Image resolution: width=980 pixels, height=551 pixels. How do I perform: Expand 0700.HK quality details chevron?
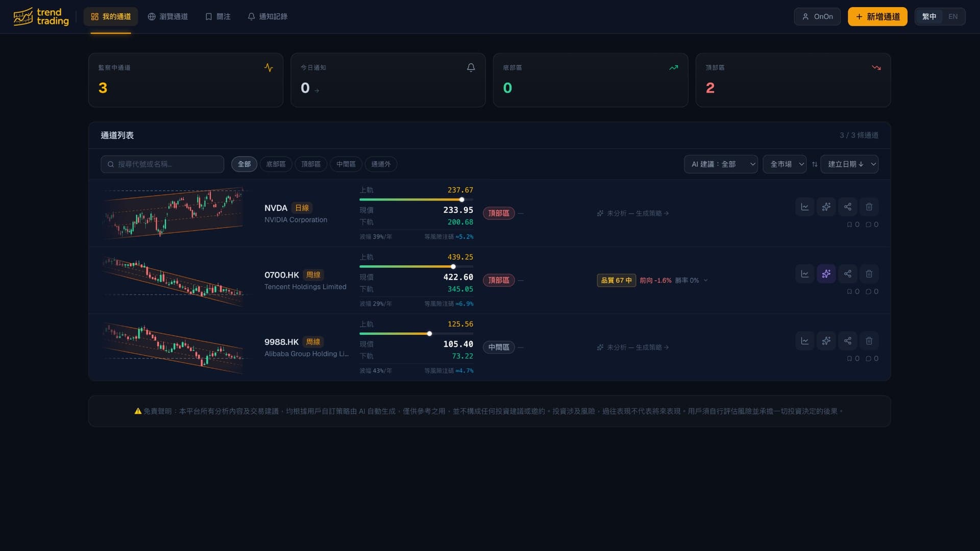(706, 281)
